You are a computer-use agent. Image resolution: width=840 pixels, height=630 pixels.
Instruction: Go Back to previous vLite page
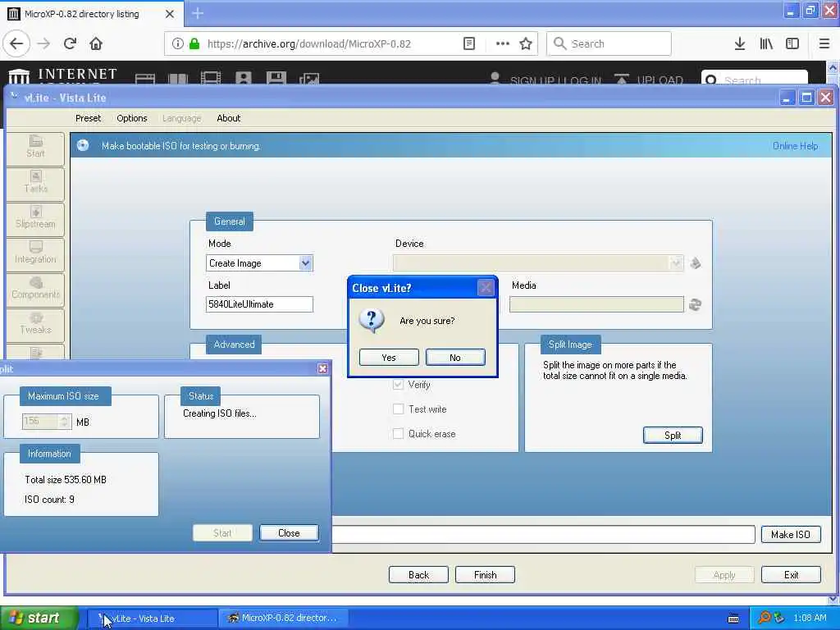click(418, 575)
